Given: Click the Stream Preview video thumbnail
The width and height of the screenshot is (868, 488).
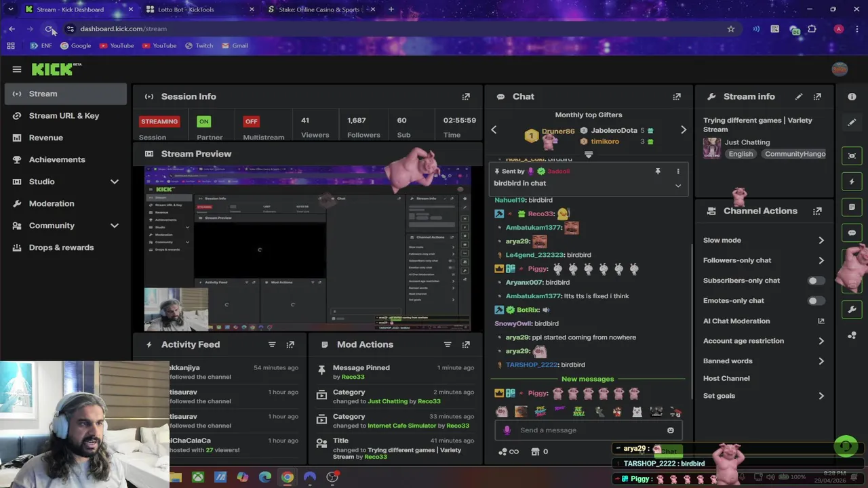Looking at the screenshot, I should tap(307, 249).
